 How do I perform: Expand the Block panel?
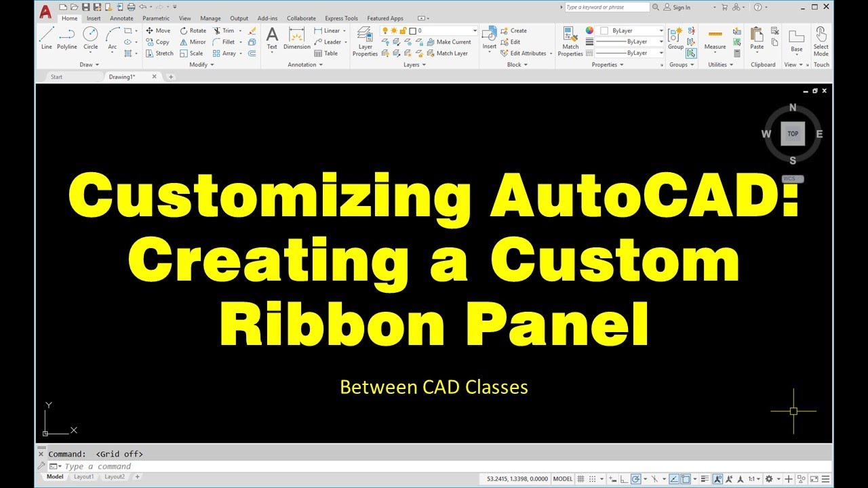[x=517, y=64]
